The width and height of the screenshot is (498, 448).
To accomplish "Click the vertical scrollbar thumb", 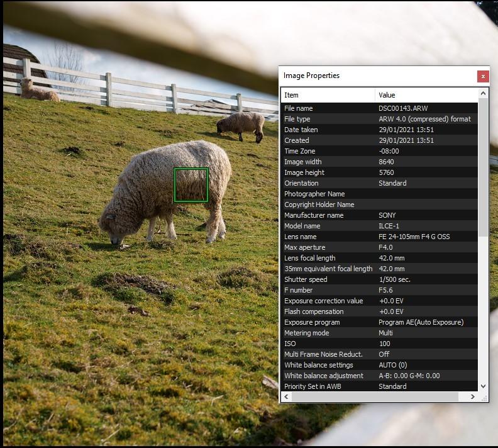I will point(483,167).
